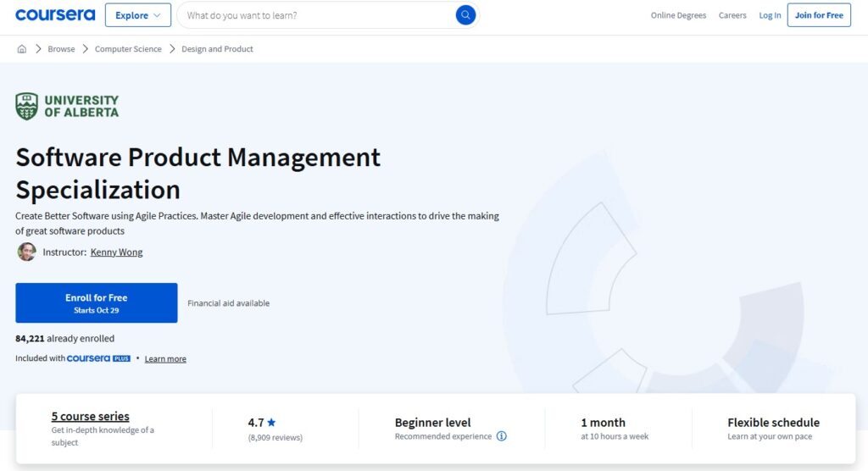This screenshot has height=471, width=868.
Task: Click the blue rating star icon
Action: click(x=271, y=423)
